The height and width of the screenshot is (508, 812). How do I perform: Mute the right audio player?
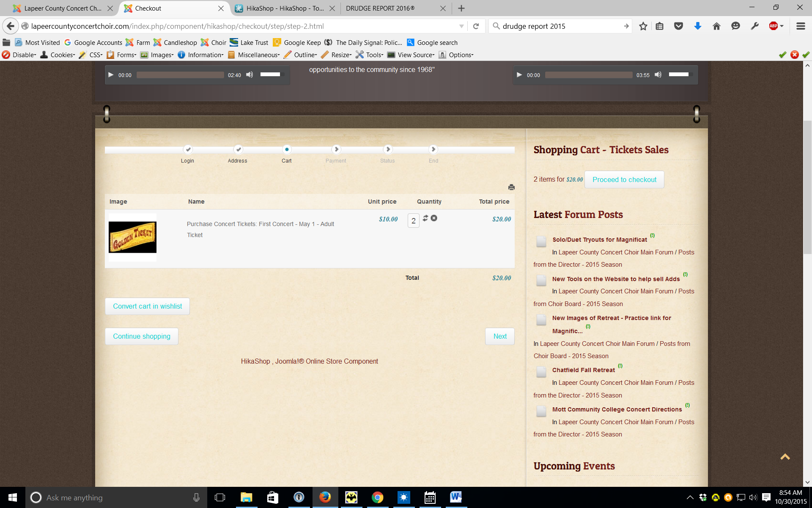tap(658, 75)
